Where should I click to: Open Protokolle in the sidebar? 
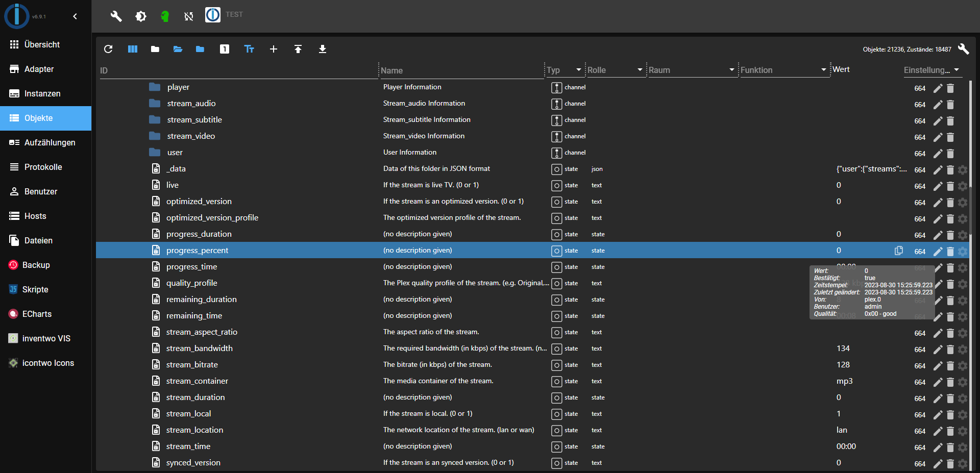(46, 167)
